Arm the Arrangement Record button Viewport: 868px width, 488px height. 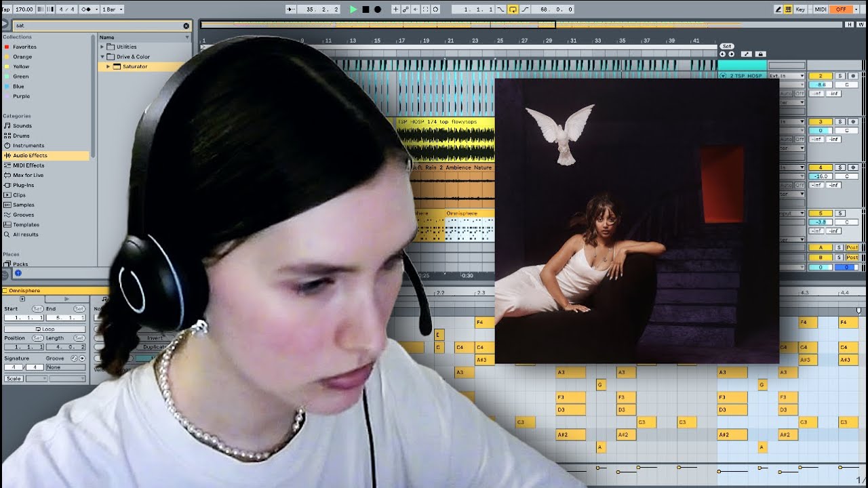click(378, 9)
